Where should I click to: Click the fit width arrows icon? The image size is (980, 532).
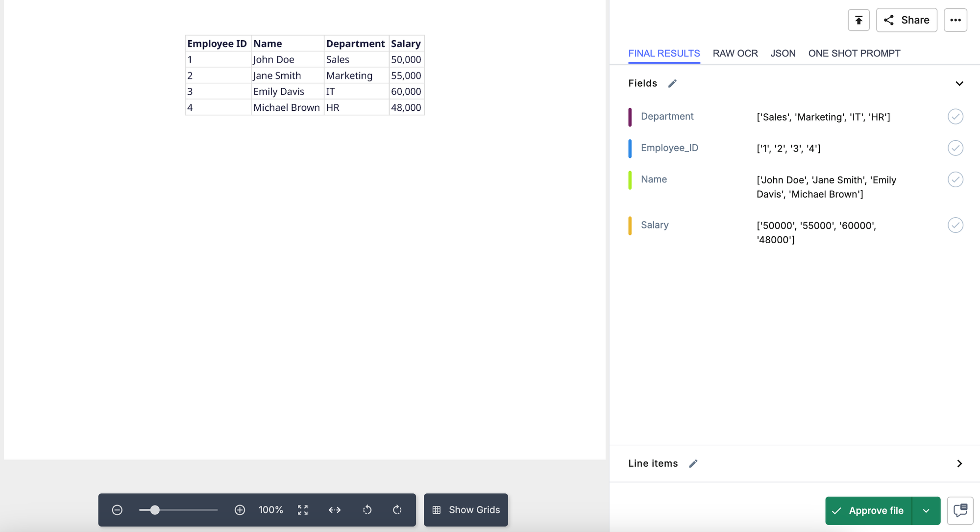coord(335,510)
